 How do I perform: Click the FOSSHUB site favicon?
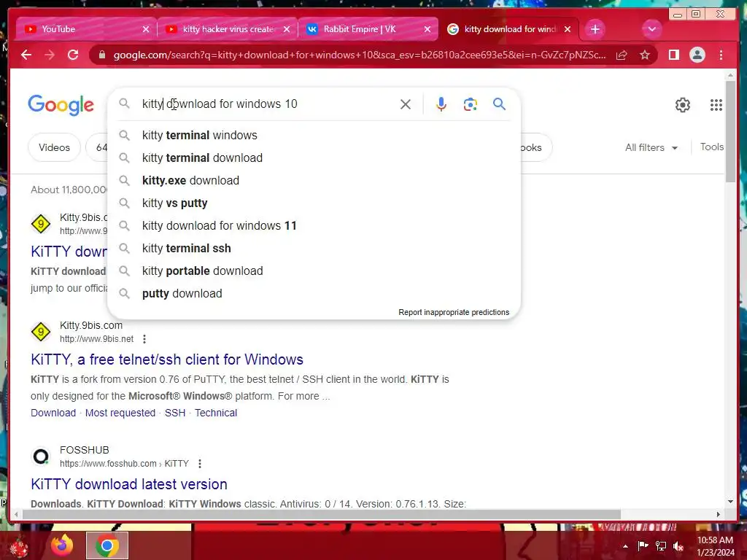[x=41, y=456]
